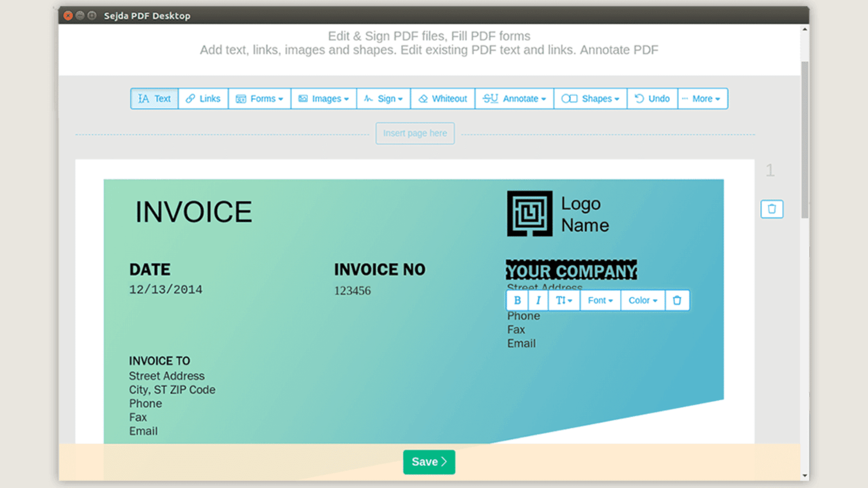Image resolution: width=868 pixels, height=488 pixels.
Task: Click Phone under INVOICE TO
Action: coord(145,403)
